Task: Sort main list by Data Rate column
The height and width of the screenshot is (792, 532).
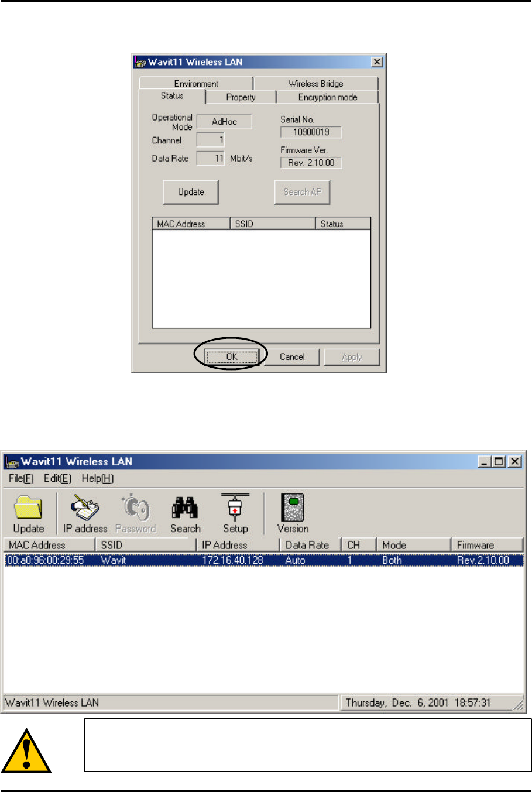Action: (x=310, y=545)
